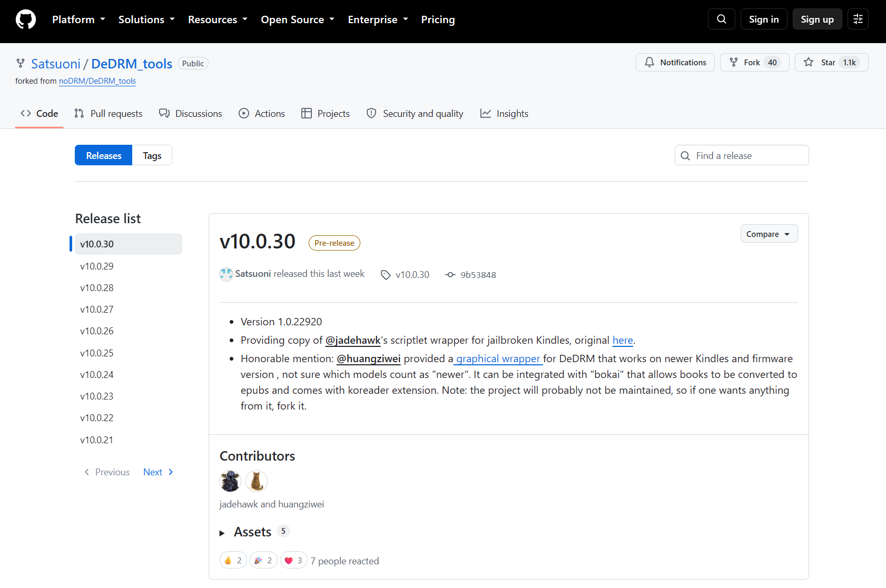Click the Sign in button
Image resolution: width=886 pixels, height=588 pixels.
click(764, 19)
